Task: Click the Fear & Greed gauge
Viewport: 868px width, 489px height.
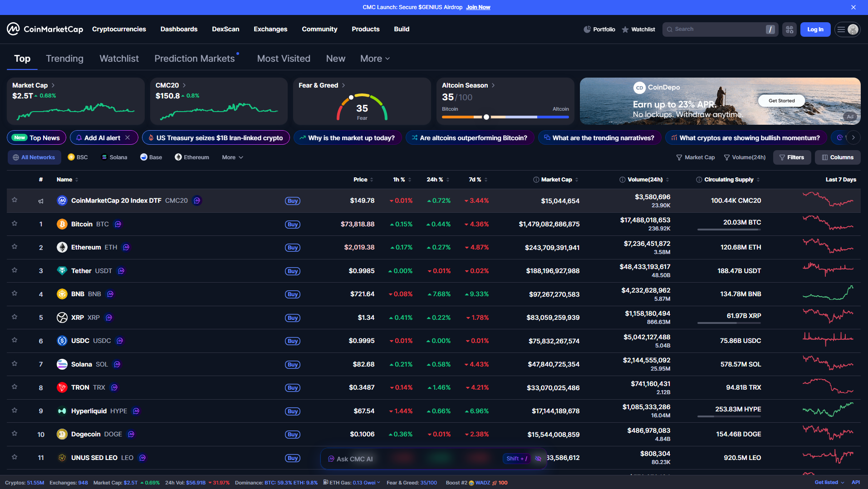Action: coord(362,107)
